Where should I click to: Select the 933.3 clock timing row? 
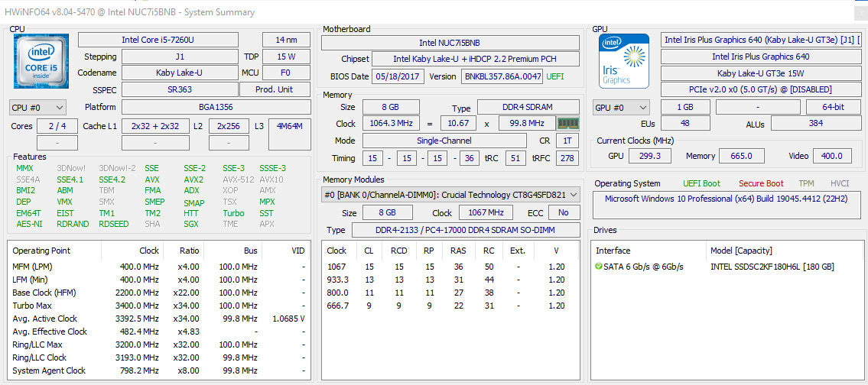(450, 280)
